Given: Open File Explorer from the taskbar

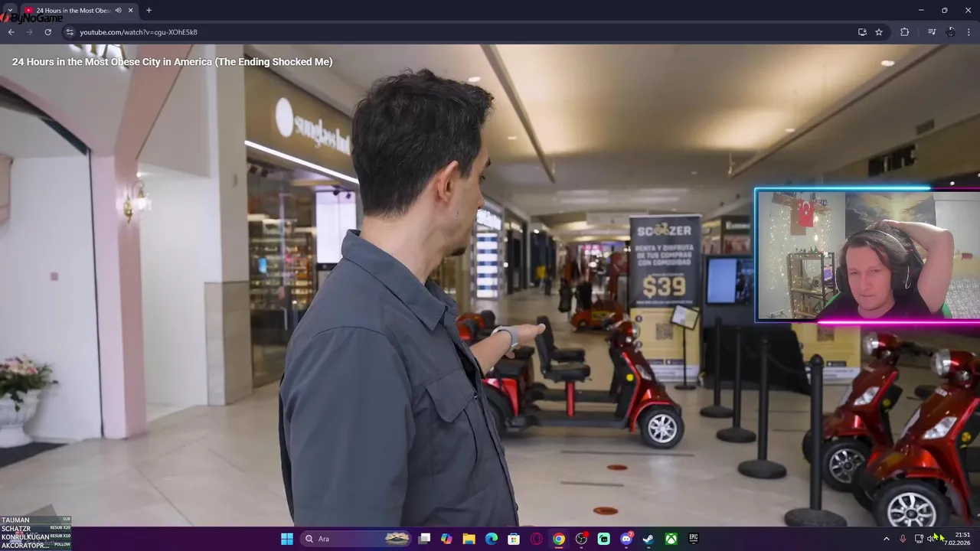Looking at the screenshot, I should pyautogui.click(x=469, y=539).
